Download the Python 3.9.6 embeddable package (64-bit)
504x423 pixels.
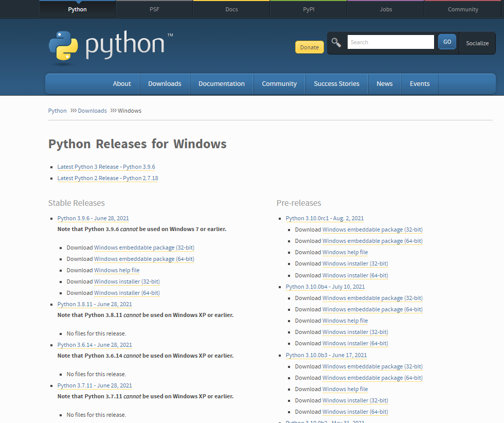pos(144,259)
